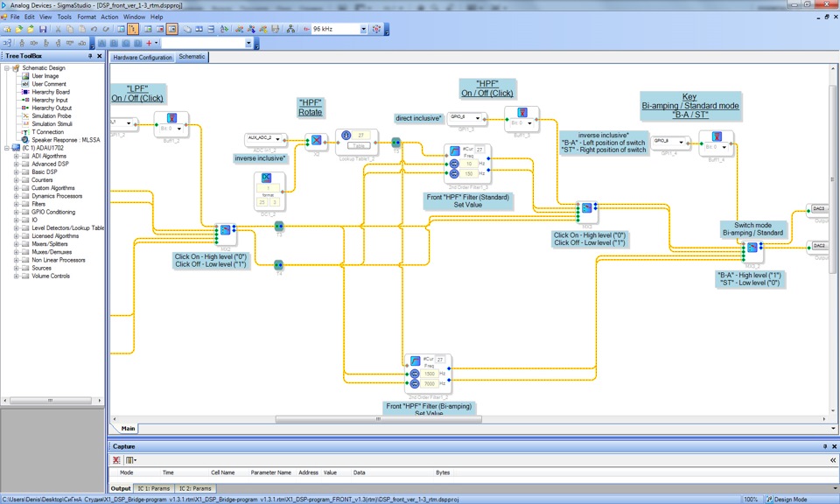The image size is (840, 504).
Task: Click the T4 T-connection node
Action: coord(278,265)
